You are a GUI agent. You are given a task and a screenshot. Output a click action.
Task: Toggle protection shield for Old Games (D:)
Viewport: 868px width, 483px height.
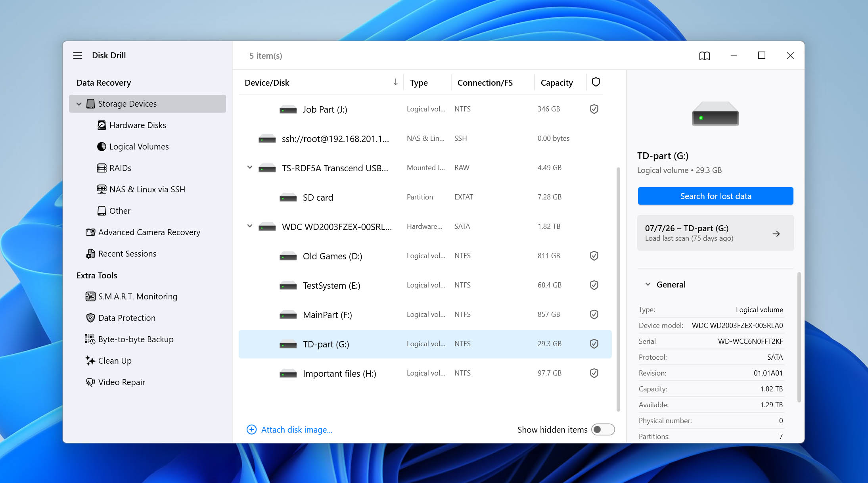(594, 256)
